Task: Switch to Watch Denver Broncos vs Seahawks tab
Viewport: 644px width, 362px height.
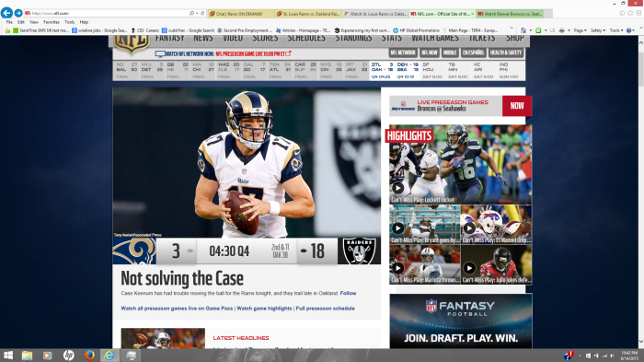Action: coord(510,14)
